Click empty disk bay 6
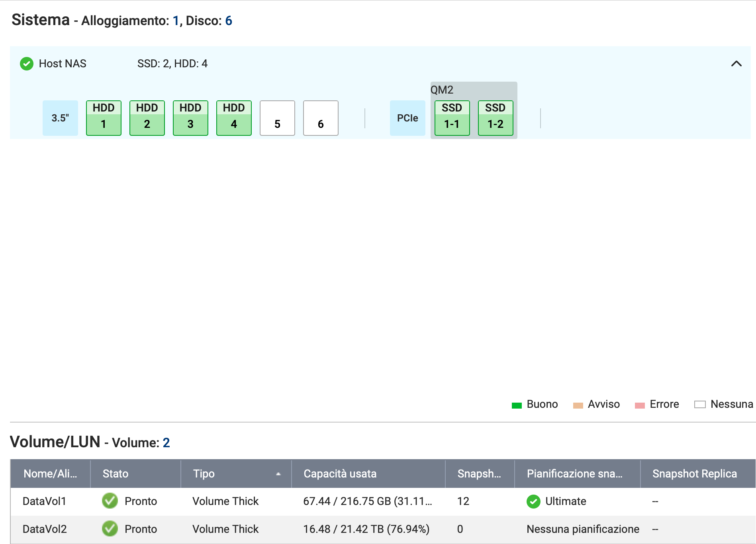This screenshot has width=756, height=544. [x=321, y=118]
